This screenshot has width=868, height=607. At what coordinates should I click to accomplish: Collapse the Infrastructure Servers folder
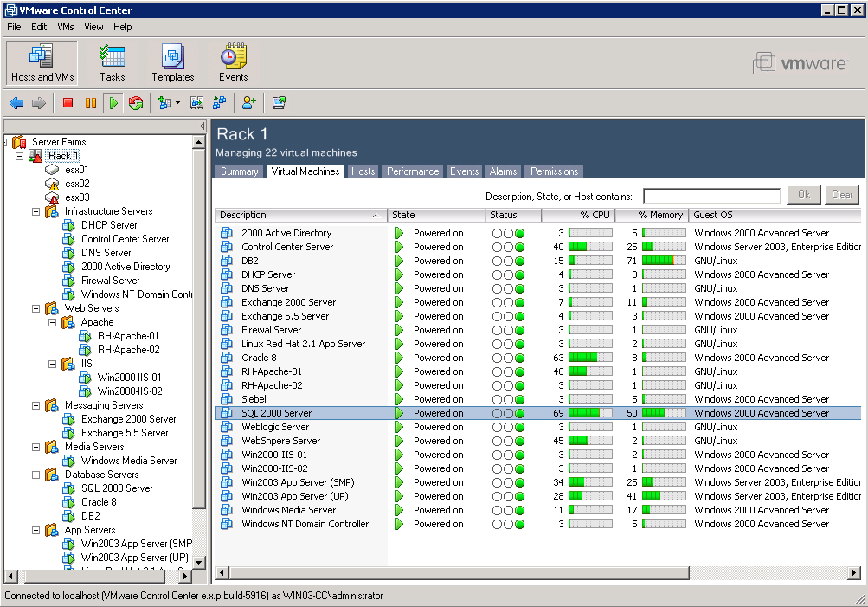[36, 211]
